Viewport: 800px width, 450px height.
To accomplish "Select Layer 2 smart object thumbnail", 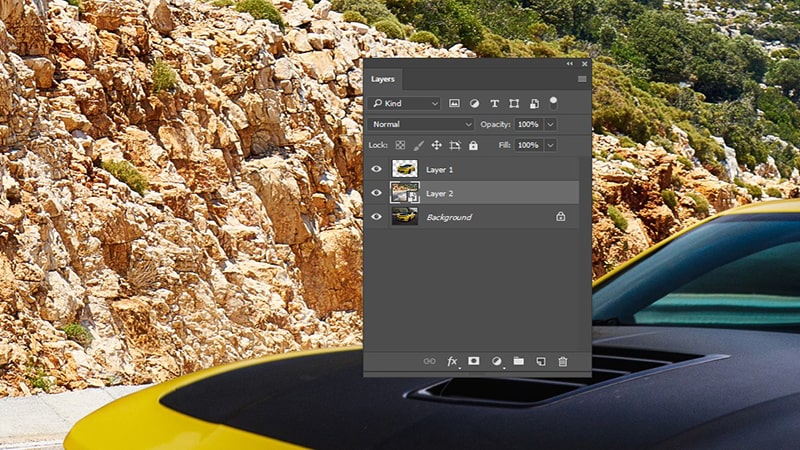I will (x=405, y=193).
